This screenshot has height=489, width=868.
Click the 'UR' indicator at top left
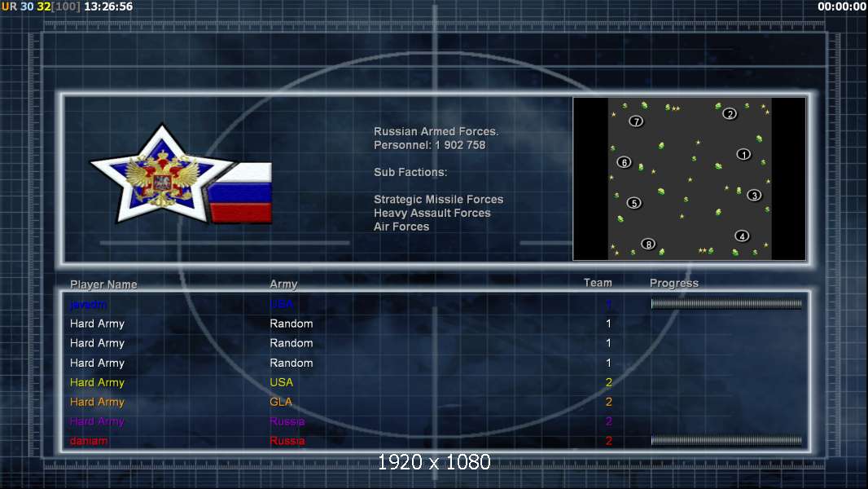9,7
